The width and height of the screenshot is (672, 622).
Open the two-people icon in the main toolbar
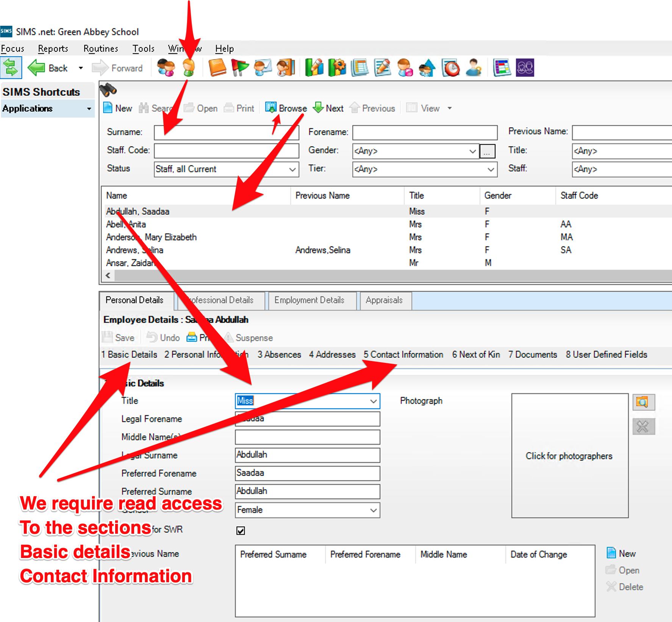166,68
